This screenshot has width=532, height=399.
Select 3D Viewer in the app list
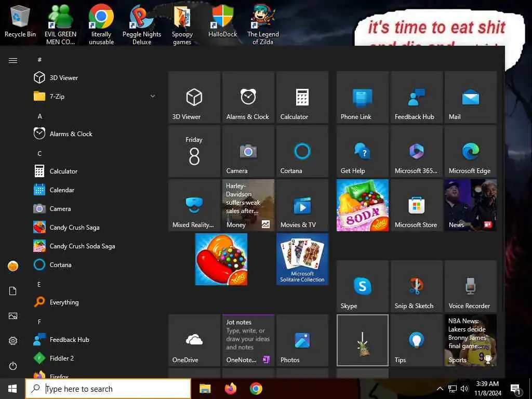pyautogui.click(x=95, y=78)
